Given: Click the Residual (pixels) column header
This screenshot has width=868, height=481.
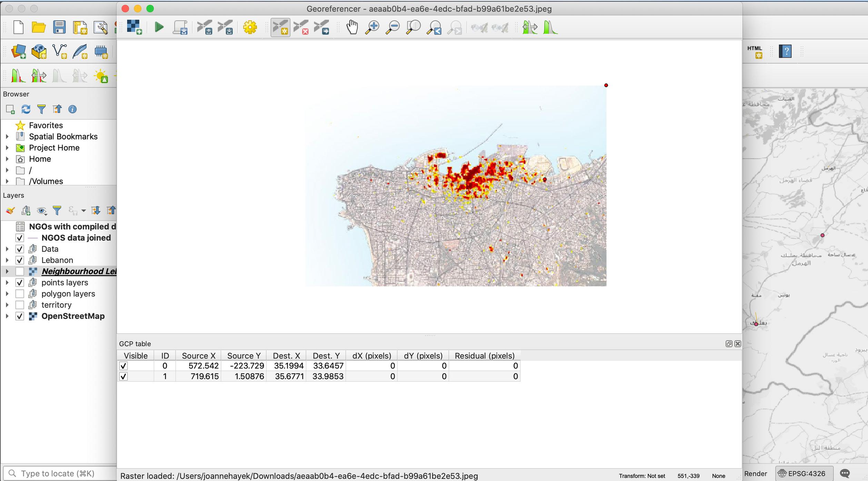Looking at the screenshot, I should click(x=484, y=356).
